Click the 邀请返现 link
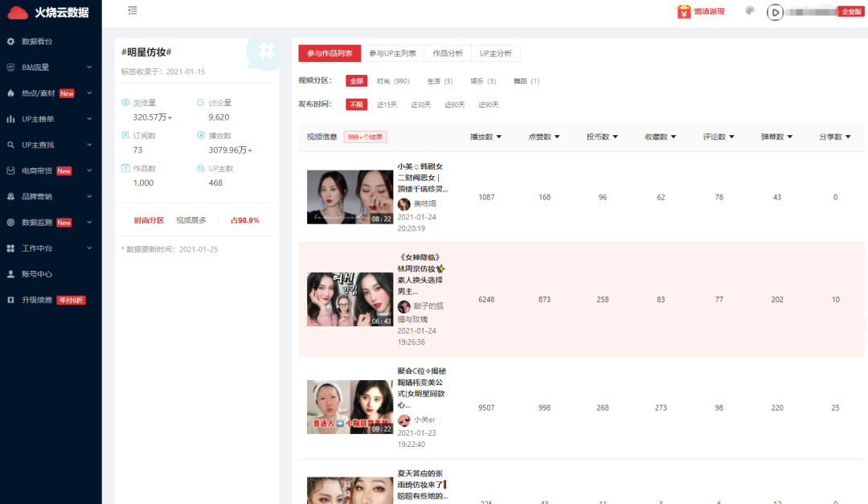Screen dimensions: 868x504 709,11
